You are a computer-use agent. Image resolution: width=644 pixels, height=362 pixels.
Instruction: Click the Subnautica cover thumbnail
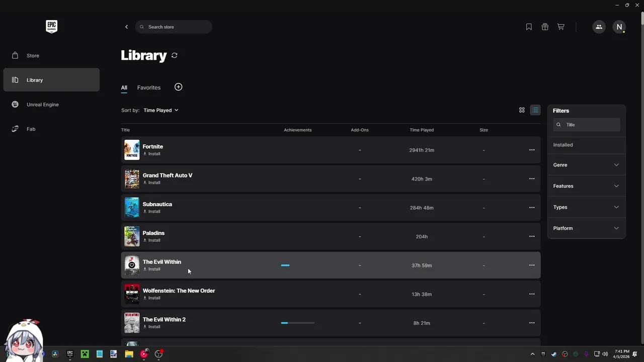(132, 208)
